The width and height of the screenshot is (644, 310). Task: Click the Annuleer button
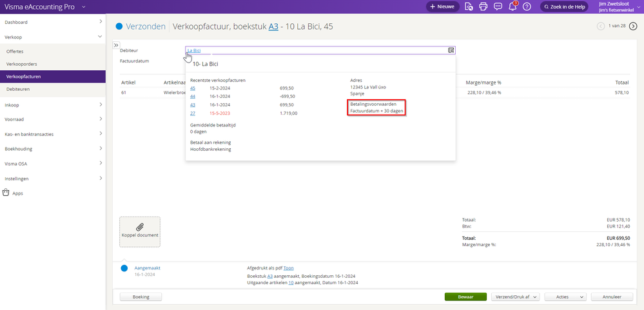coord(612,296)
